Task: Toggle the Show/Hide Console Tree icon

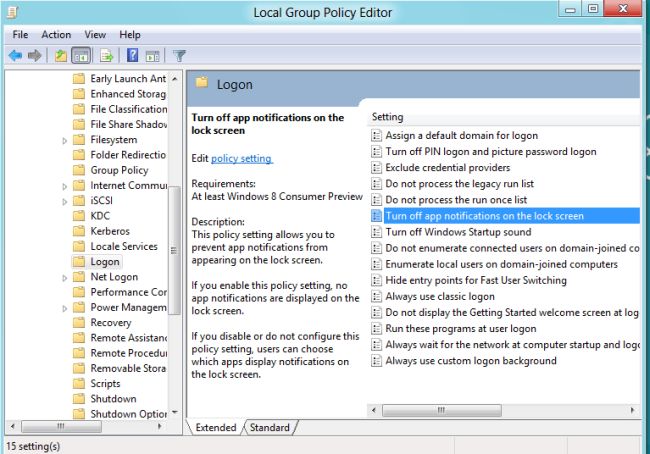Action: coord(81,55)
